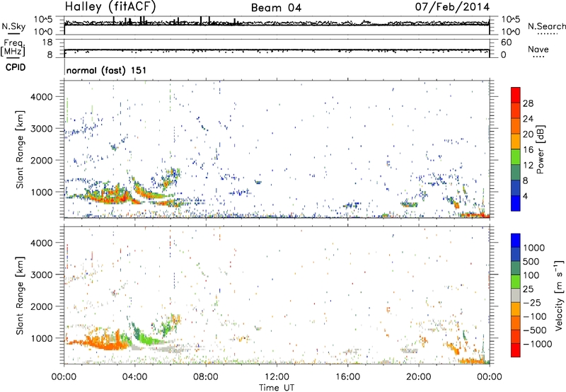This screenshot has width=566, height=392.
Task: Pick the blue bottom Power colorbar segment
Action: (x=516, y=203)
